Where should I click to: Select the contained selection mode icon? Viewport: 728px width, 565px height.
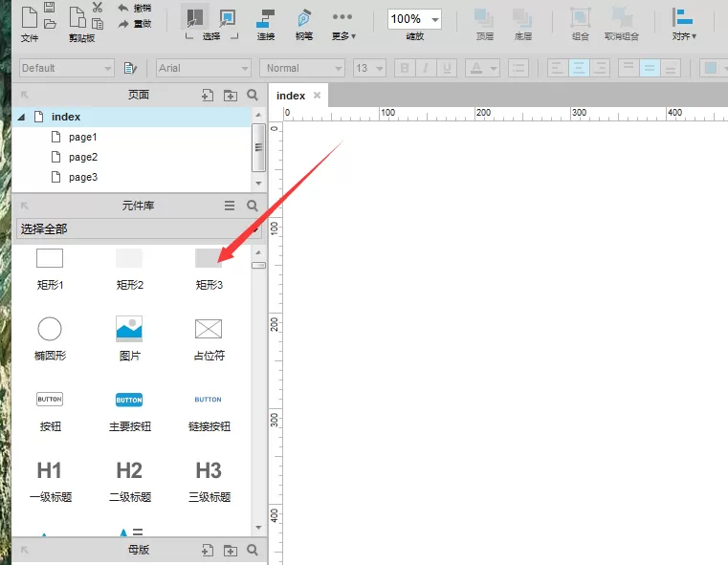pos(227,18)
